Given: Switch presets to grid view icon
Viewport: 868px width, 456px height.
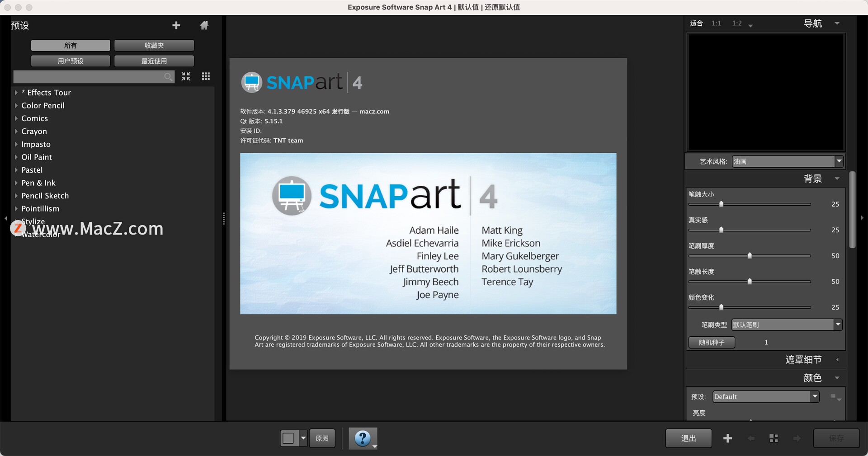Looking at the screenshot, I should [x=206, y=76].
